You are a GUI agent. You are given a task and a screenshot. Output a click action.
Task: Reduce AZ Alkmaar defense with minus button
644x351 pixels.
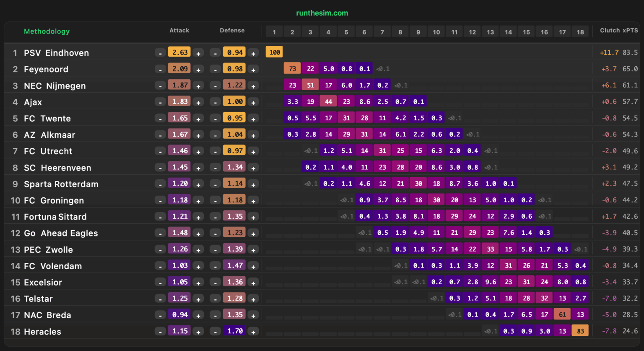[x=215, y=135]
